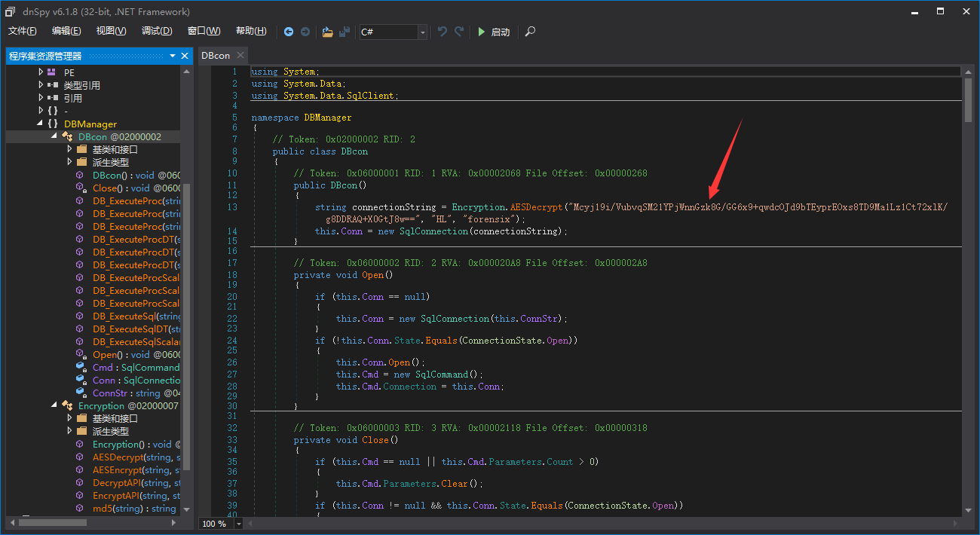
Task: Click the method icon beside DB_ExecuteSql(string
Action: tap(80, 316)
